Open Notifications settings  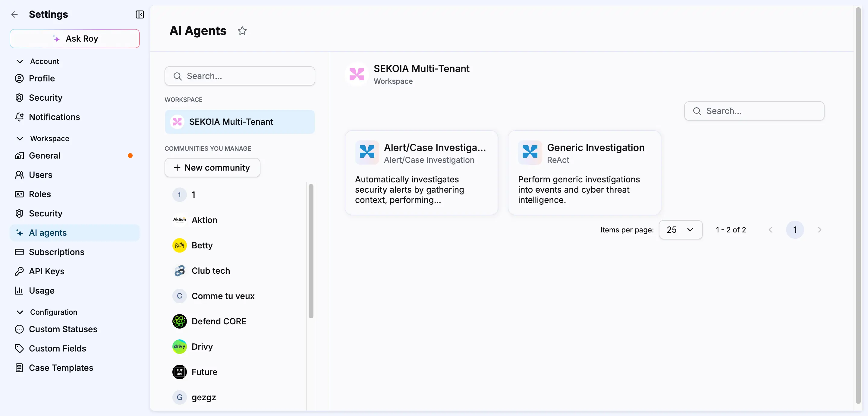pyautogui.click(x=75, y=117)
